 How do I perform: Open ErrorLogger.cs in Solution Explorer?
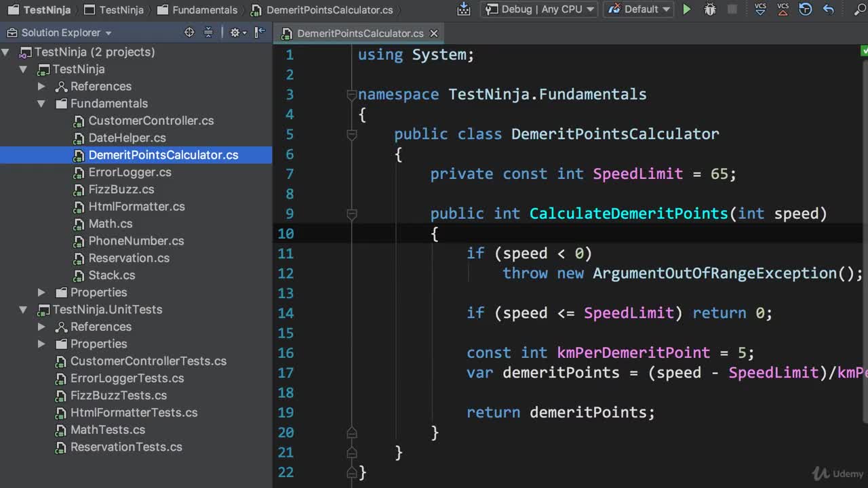130,172
